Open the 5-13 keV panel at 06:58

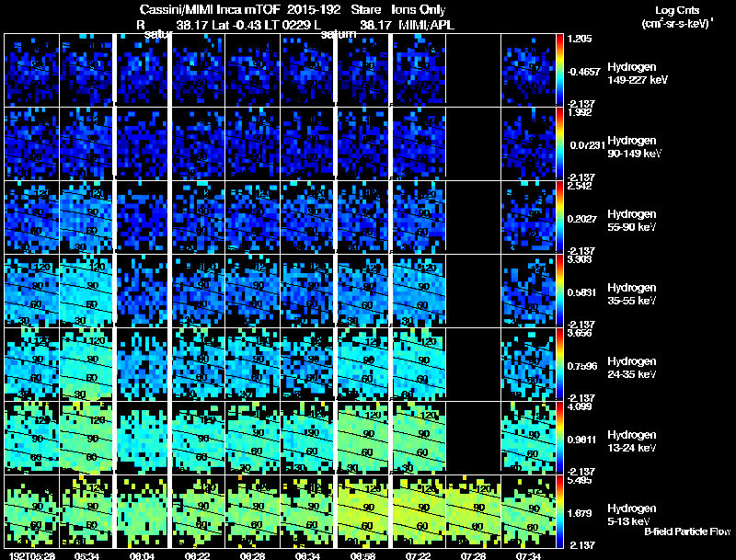[x=362, y=512]
